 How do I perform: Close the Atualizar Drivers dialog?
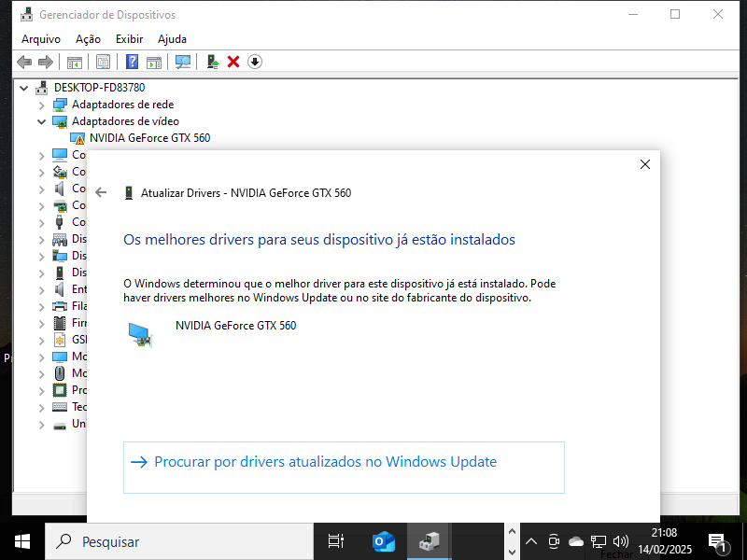(645, 164)
